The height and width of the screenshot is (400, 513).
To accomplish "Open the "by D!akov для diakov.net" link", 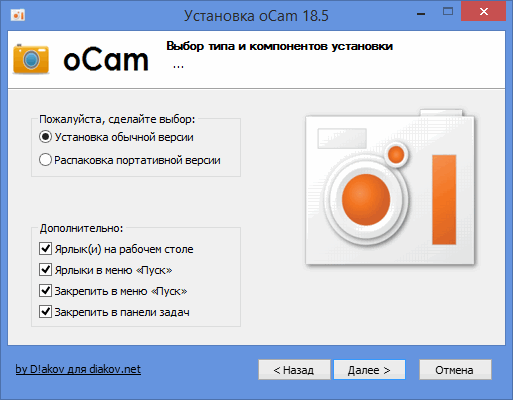I will 78,369.
